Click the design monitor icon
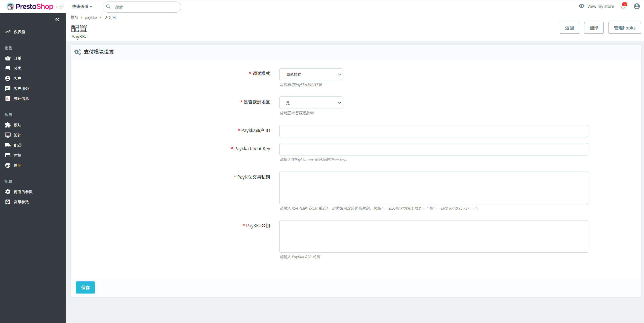644x323 pixels. pos(8,135)
